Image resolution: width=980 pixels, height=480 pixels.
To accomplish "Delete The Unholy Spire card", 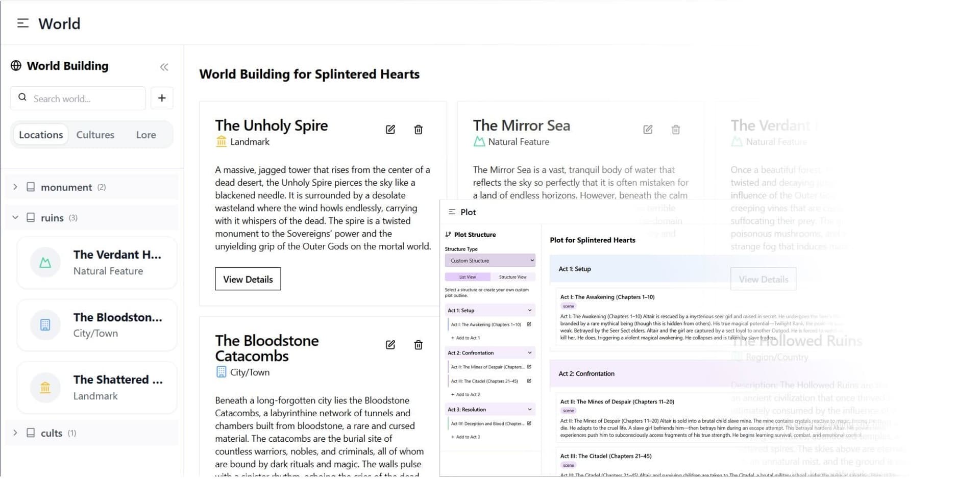I will [419, 130].
